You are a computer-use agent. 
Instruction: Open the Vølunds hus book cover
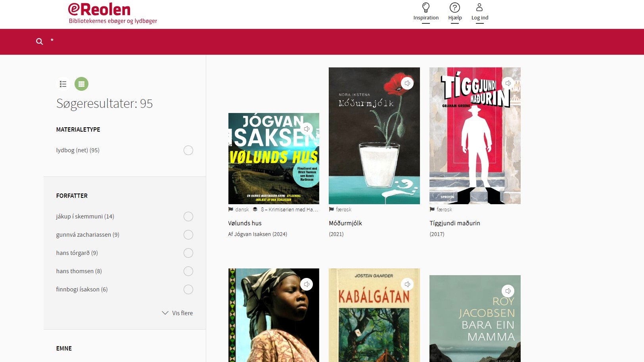[274, 159]
